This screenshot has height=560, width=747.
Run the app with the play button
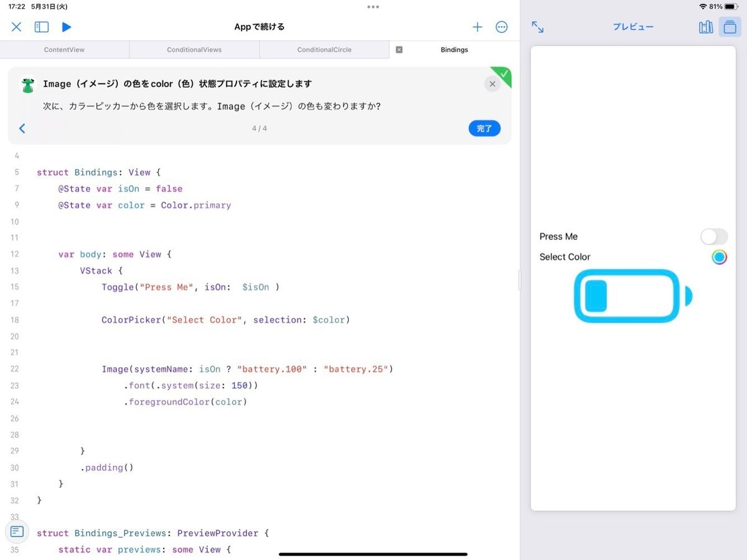pyautogui.click(x=67, y=27)
